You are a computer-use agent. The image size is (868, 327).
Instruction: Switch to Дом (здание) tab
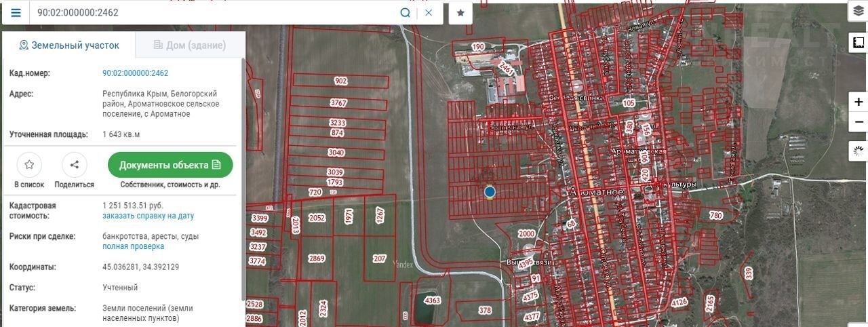tap(190, 45)
